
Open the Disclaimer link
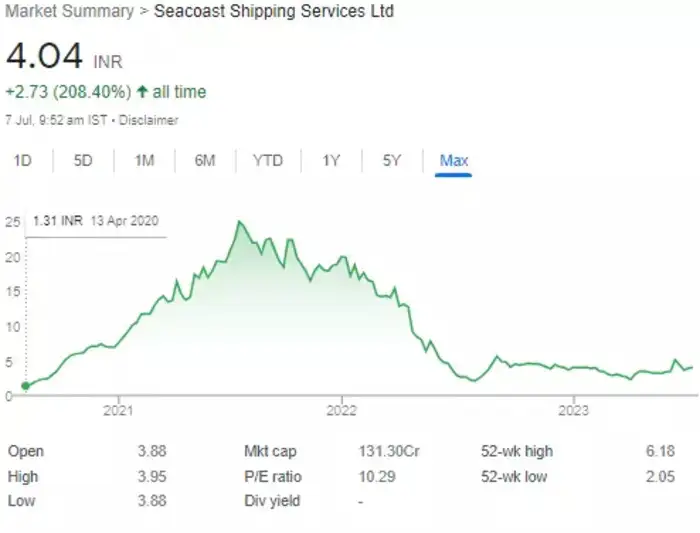click(x=152, y=120)
